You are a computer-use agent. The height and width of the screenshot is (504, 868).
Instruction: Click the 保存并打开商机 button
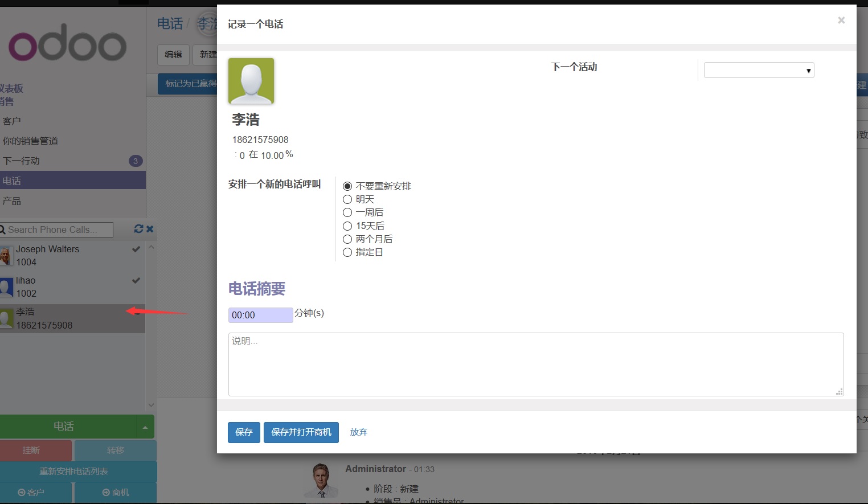pyautogui.click(x=301, y=432)
